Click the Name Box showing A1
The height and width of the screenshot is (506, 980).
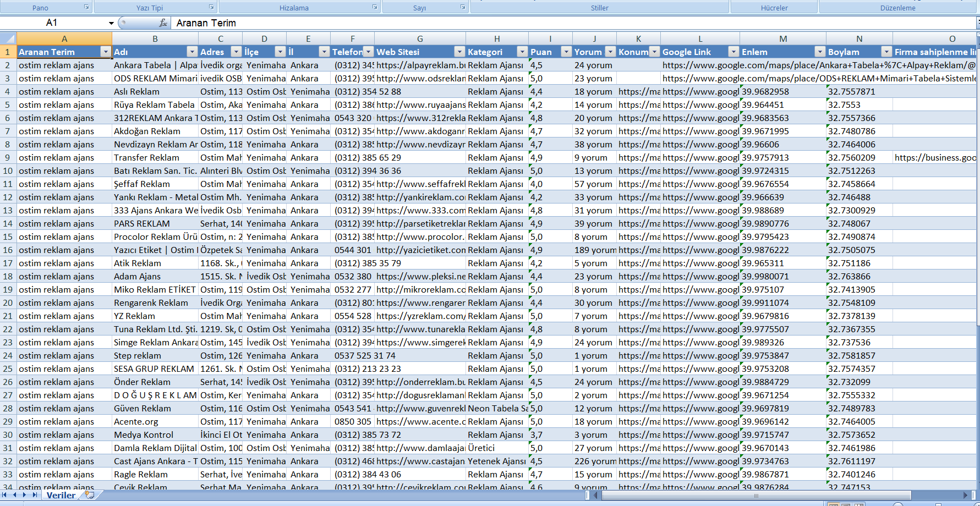coord(52,23)
